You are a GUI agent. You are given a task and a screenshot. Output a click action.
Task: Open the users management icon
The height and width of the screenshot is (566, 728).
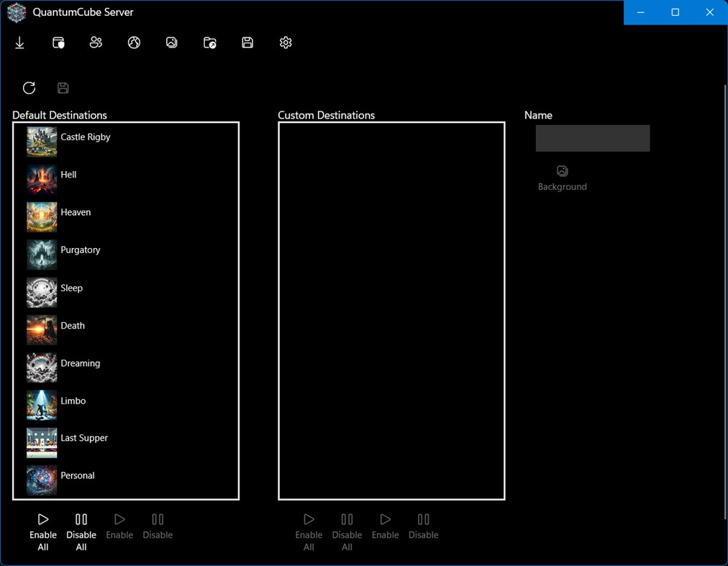[96, 42]
